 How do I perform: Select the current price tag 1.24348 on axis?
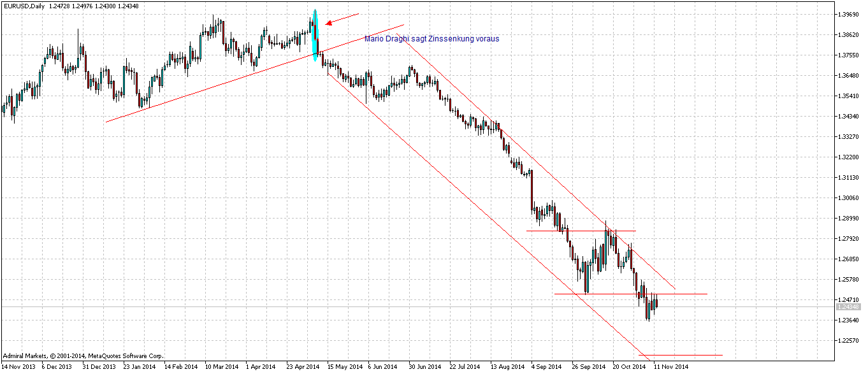point(850,307)
